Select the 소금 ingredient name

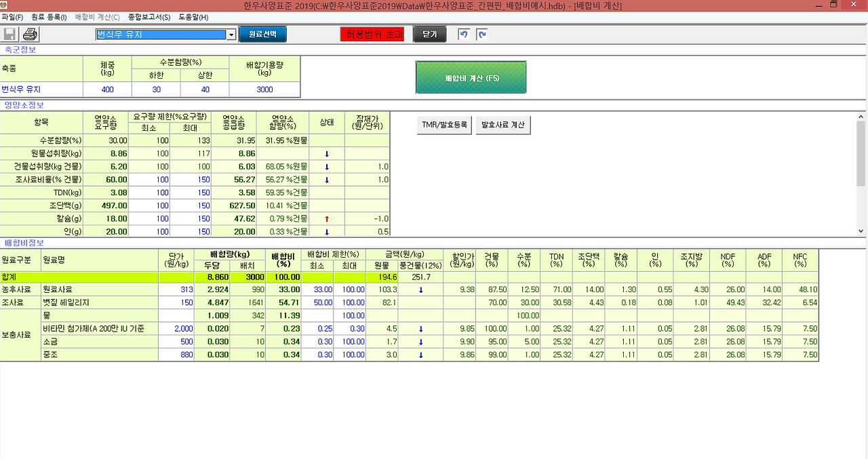(100, 342)
